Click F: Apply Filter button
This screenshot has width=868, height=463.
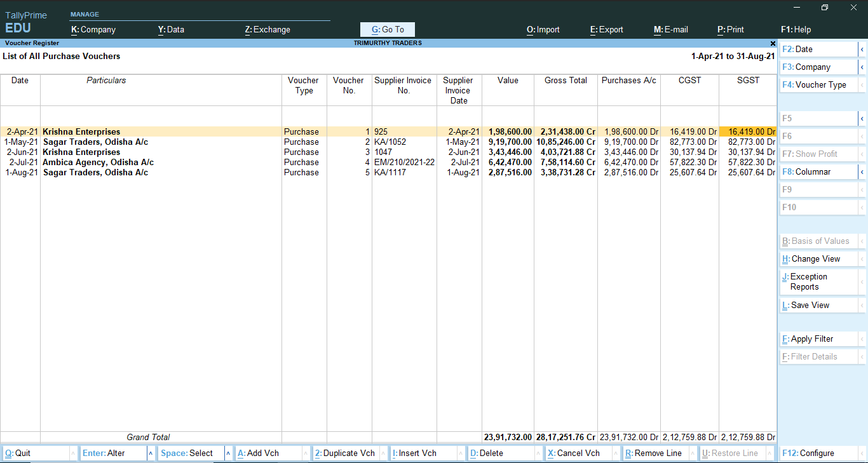pyautogui.click(x=818, y=339)
